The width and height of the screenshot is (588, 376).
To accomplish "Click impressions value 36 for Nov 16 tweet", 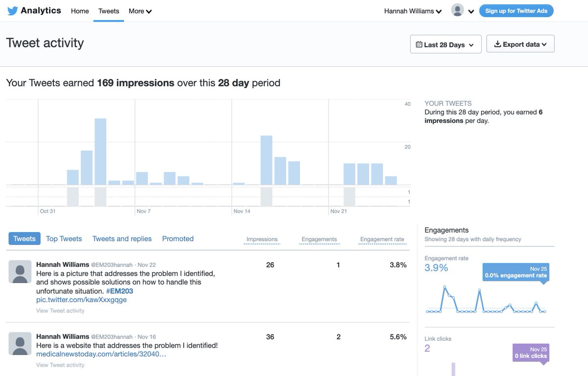I will (270, 337).
